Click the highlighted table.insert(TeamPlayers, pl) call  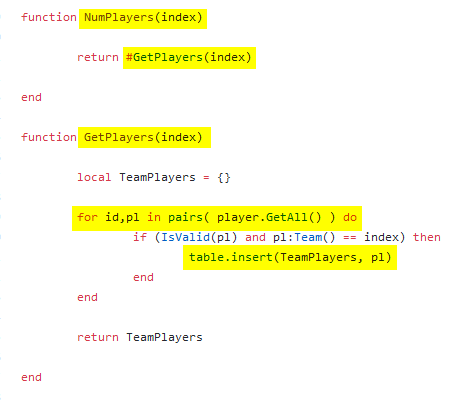pos(290,258)
